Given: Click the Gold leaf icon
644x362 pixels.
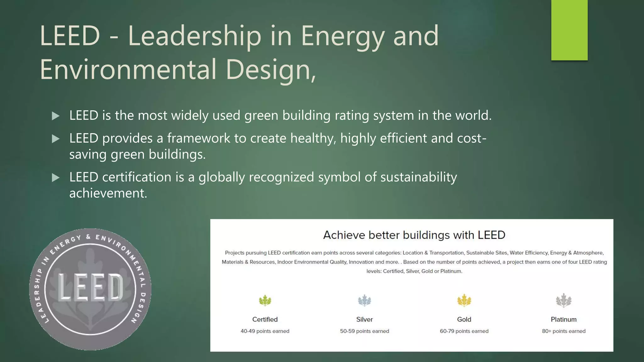Looking at the screenshot, I should pyautogui.click(x=464, y=301).
